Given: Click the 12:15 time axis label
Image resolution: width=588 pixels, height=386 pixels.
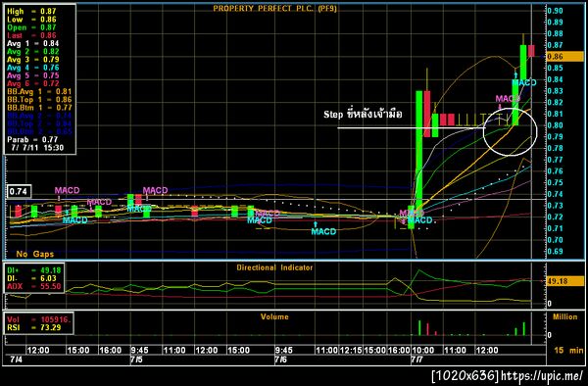Looking at the screenshot, I should coord(352,351).
